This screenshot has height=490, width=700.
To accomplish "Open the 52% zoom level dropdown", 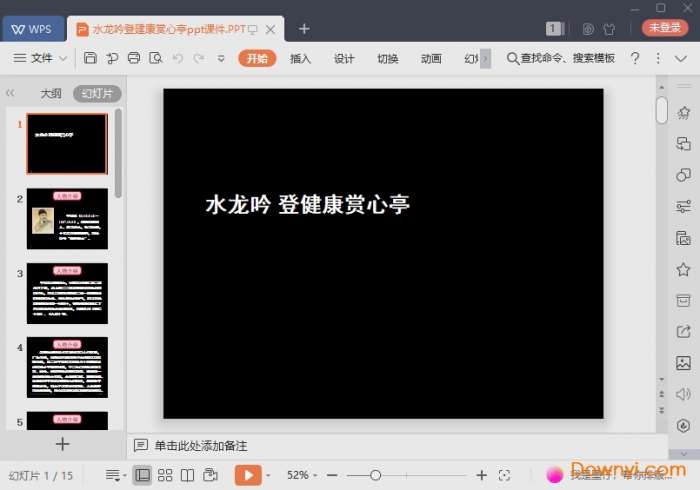I will click(302, 475).
